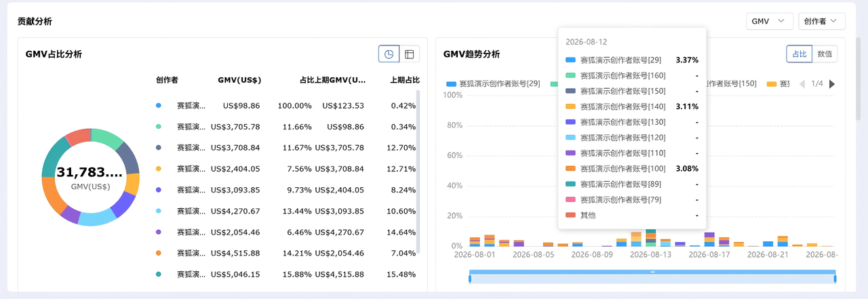The width and height of the screenshot is (868, 299).
Task: Click the 14.64% previous share cell
Action: click(x=403, y=232)
